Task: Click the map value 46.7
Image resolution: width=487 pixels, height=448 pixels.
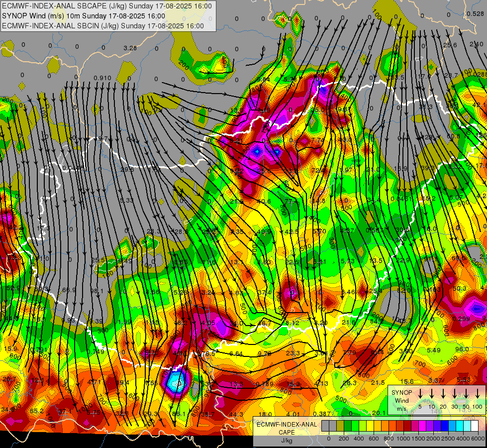Action: tap(264, 324)
